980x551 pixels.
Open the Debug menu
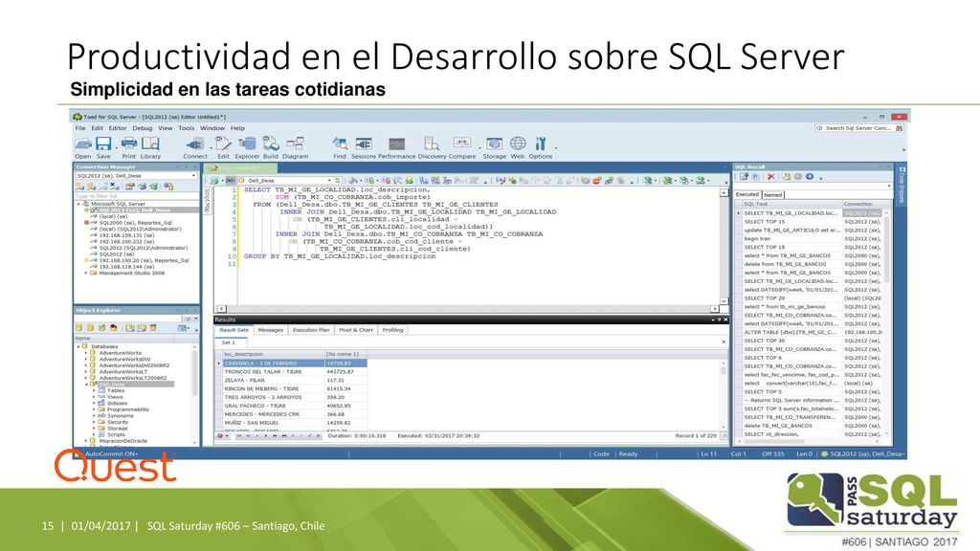(x=142, y=128)
